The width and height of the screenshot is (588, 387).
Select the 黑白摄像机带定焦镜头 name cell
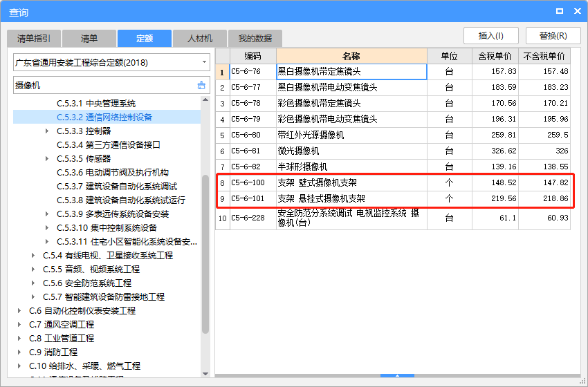pyautogui.click(x=351, y=72)
